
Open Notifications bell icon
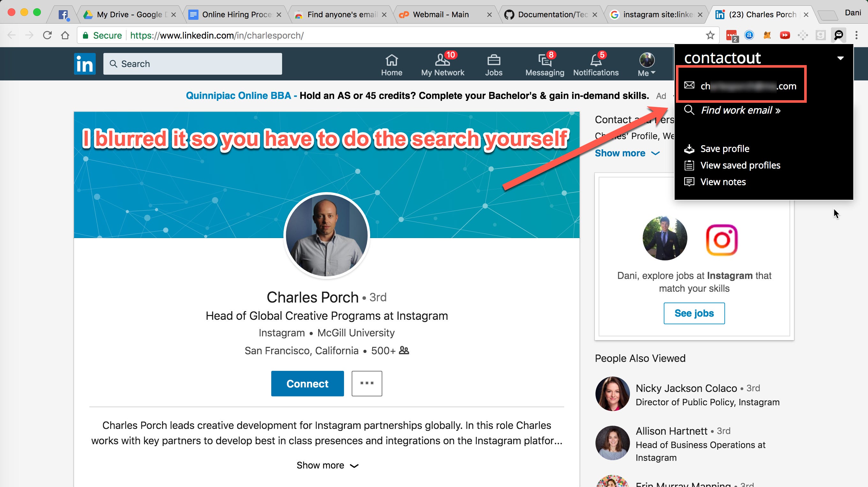[x=596, y=65]
